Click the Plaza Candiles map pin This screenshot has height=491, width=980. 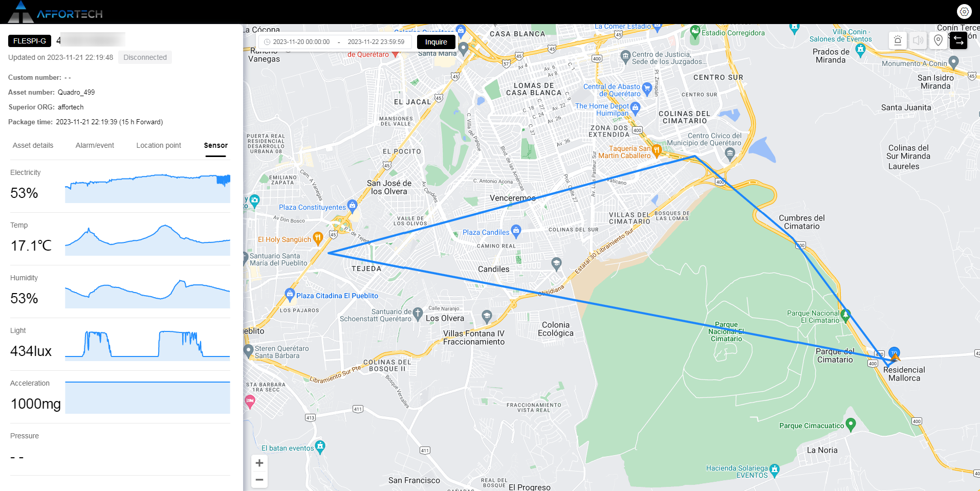[x=516, y=230]
